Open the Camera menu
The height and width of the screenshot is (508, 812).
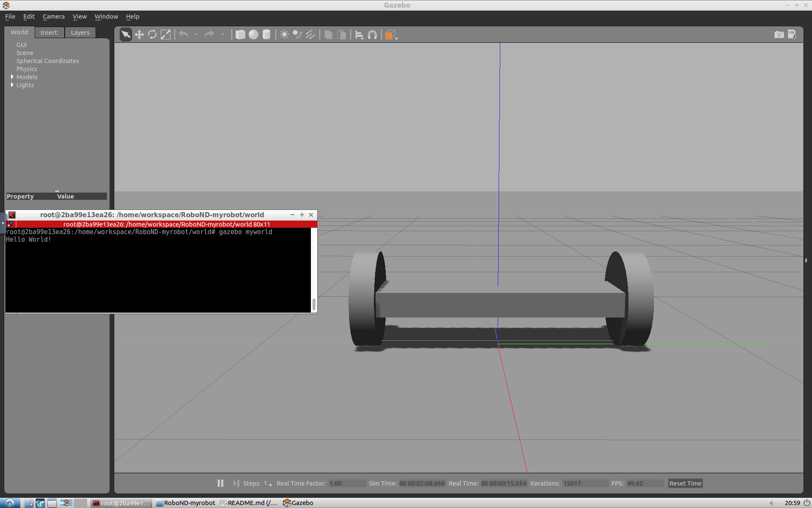tap(54, 17)
